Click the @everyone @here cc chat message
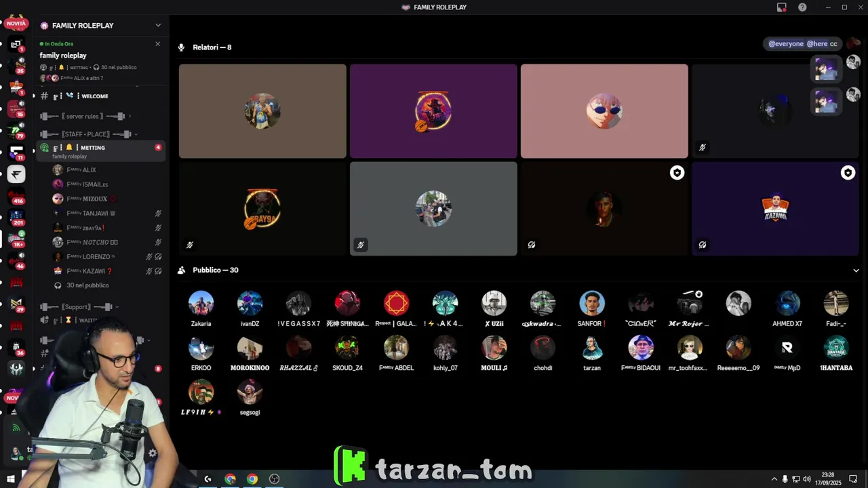This screenshot has width=868, height=488. (803, 44)
